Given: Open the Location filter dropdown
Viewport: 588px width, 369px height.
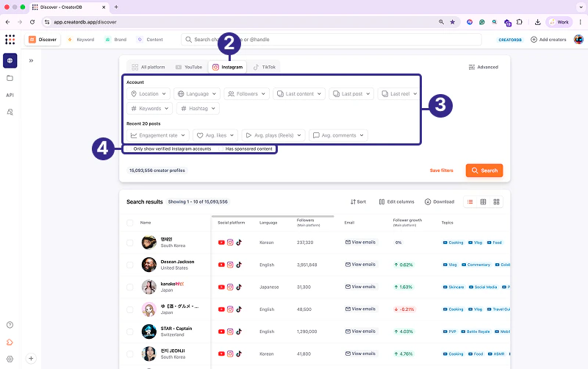Looking at the screenshot, I should (148, 94).
